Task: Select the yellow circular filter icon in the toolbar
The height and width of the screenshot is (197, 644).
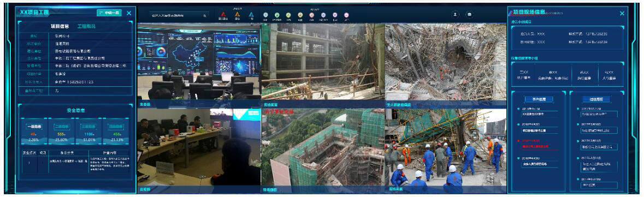Action: coord(288,15)
